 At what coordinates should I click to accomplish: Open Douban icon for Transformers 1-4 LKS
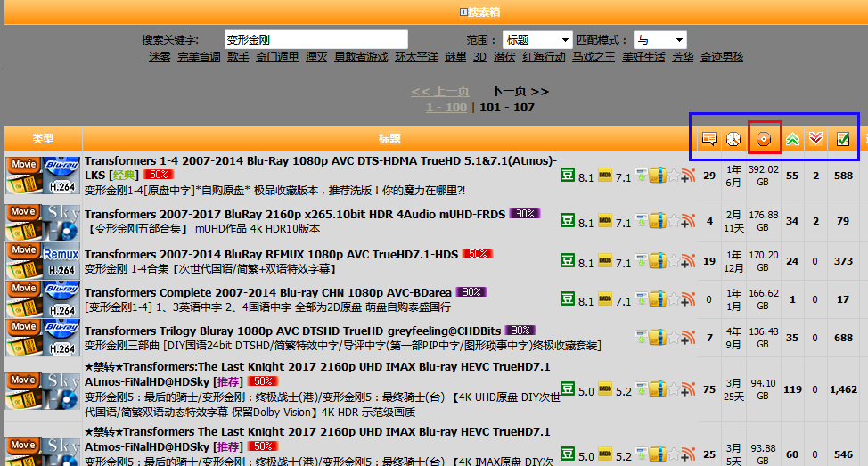coord(568,176)
